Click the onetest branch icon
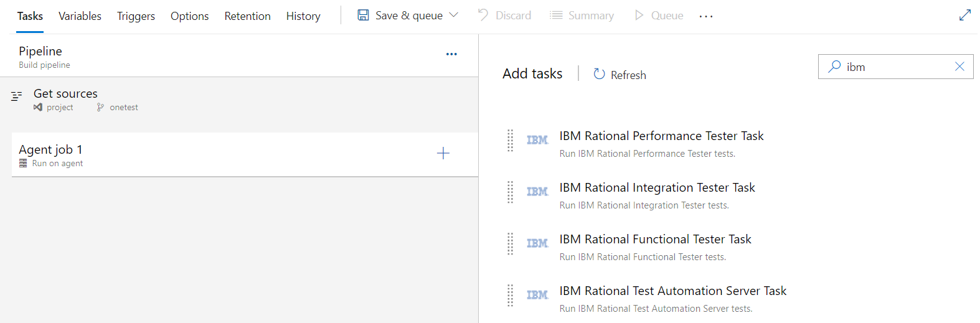This screenshot has height=323, width=980. point(100,107)
